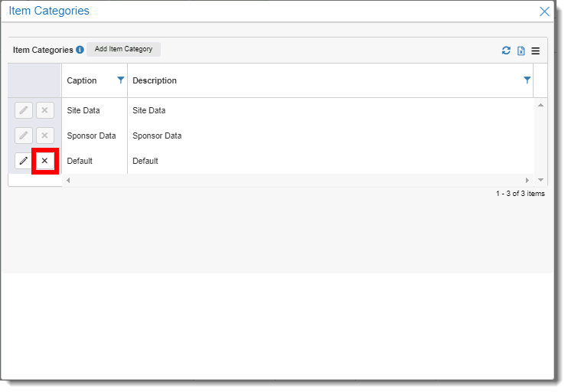Click vertical scrollbar up arrow

[541, 105]
